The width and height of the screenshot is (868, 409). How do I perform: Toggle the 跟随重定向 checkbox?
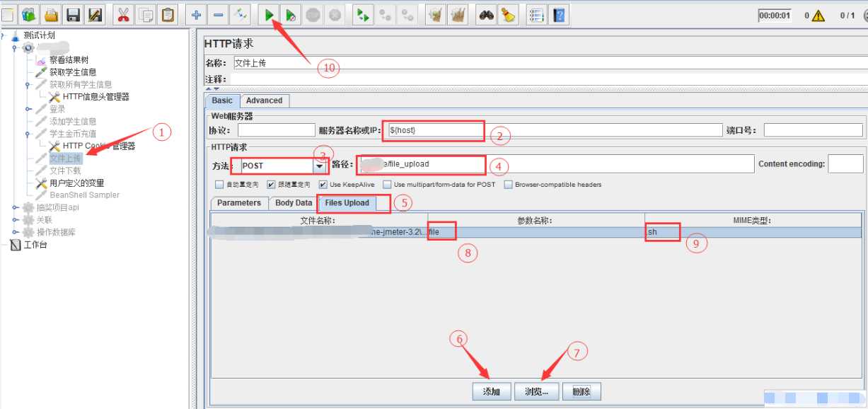click(x=271, y=185)
